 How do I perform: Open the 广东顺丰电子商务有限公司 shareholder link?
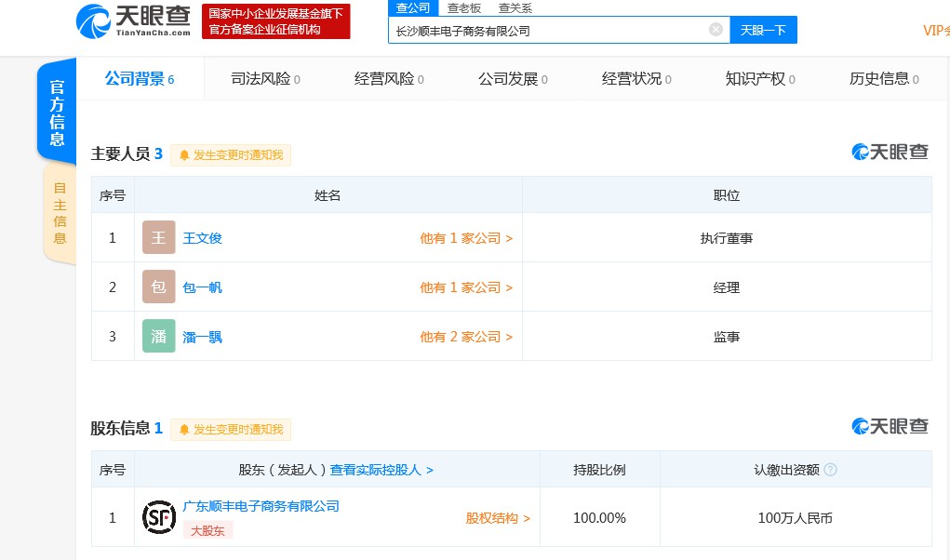[261, 506]
